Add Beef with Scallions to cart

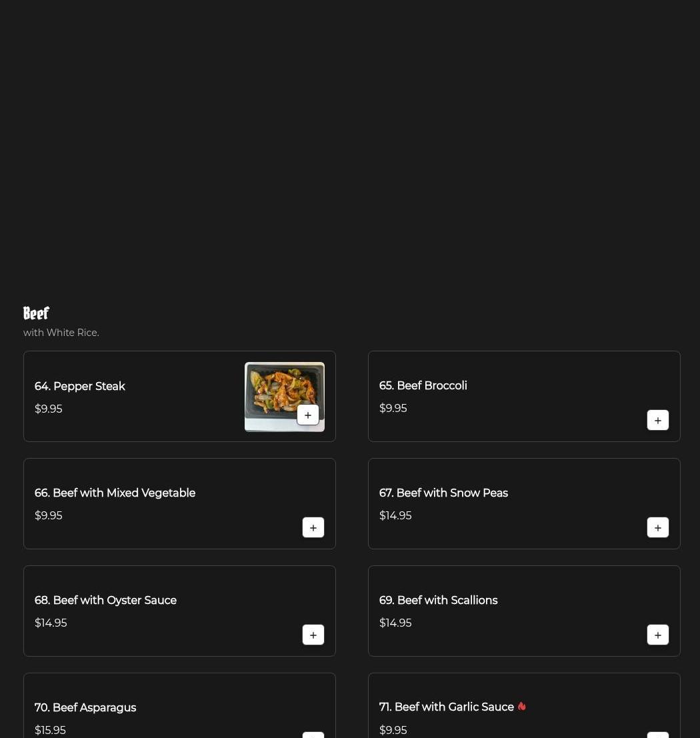657,635
